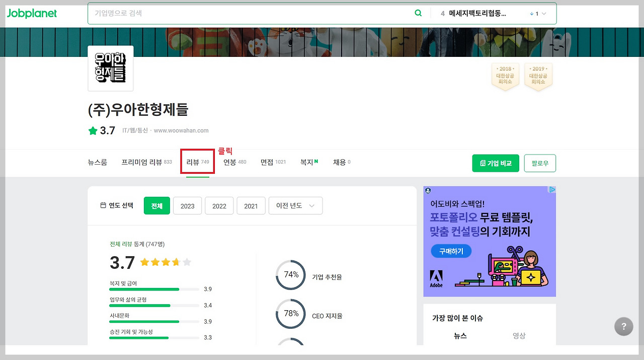Click the 사내문화 rating bar
This screenshot has width=644, height=360.
(x=154, y=322)
